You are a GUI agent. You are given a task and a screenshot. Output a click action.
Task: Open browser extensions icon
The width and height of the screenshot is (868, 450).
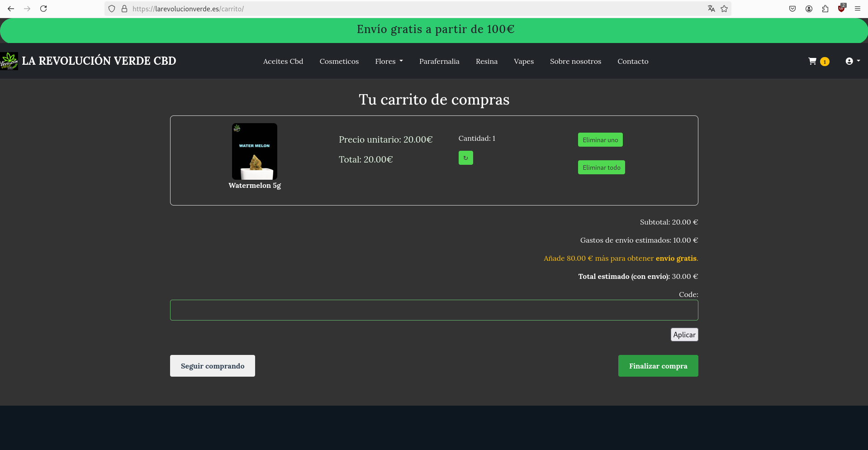825,9
